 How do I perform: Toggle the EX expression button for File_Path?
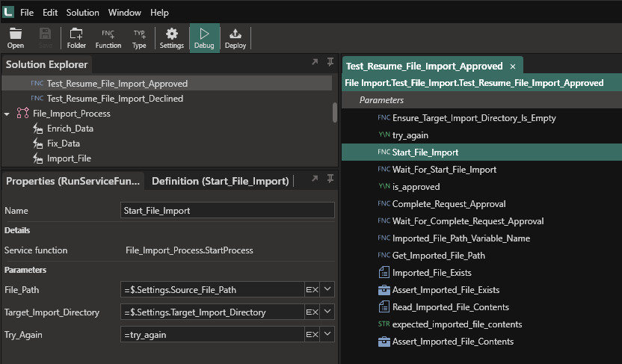[x=312, y=290]
